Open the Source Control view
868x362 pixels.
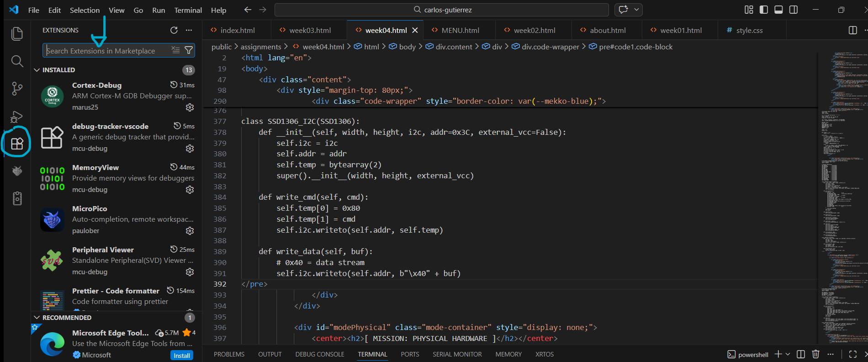(x=17, y=89)
